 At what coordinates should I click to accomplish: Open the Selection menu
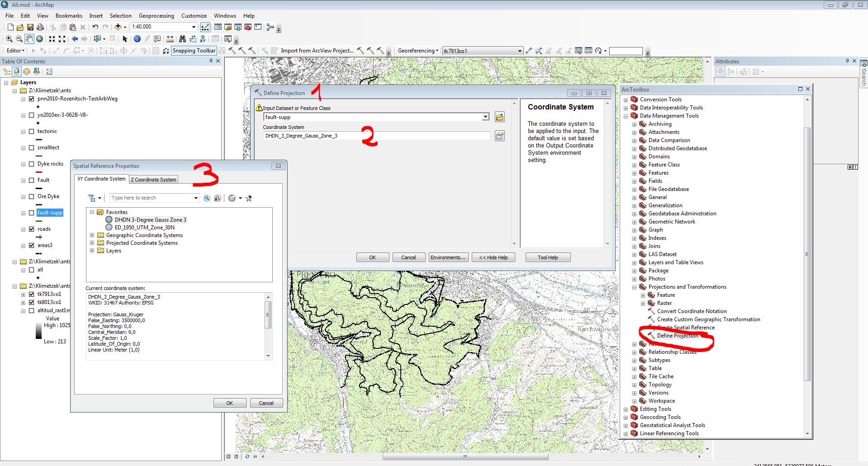coord(120,15)
